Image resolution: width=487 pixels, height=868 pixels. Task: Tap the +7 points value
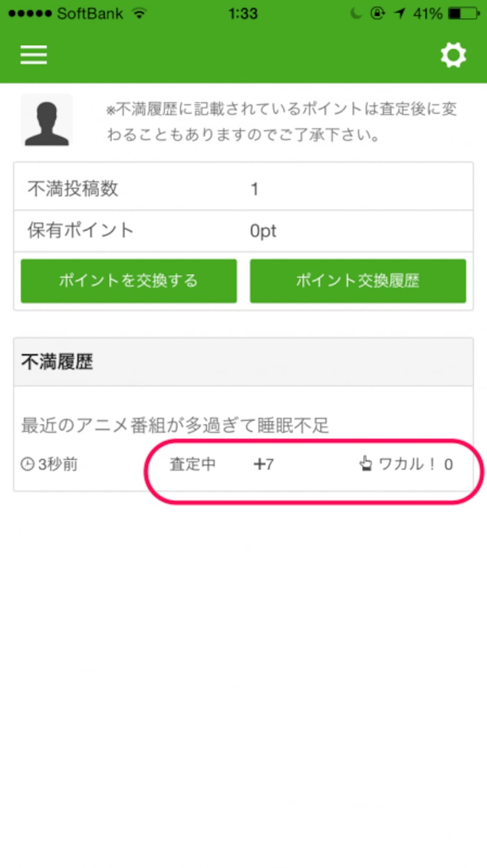pyautogui.click(x=264, y=465)
